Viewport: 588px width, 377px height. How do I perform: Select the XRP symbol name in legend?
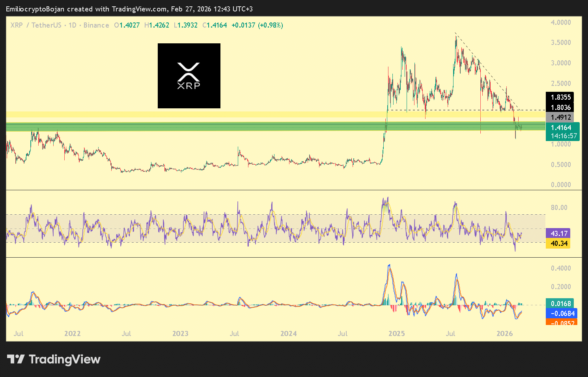coord(16,25)
